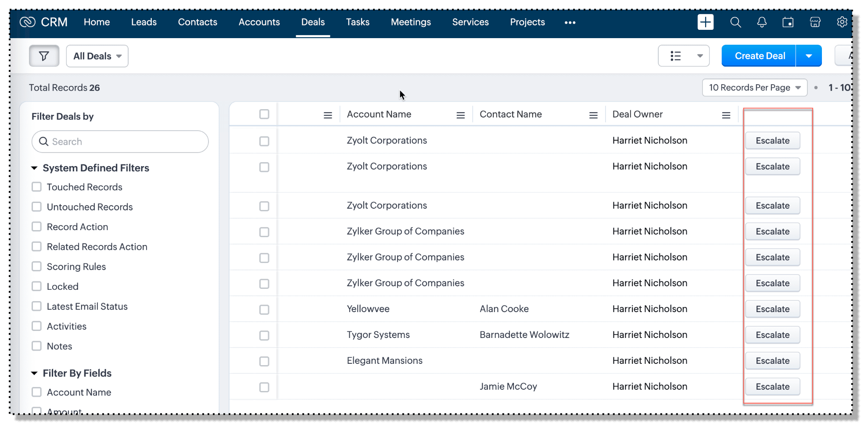Image resolution: width=868 pixels, height=430 pixels.
Task: Open the calendar icon in header
Action: 788,22
